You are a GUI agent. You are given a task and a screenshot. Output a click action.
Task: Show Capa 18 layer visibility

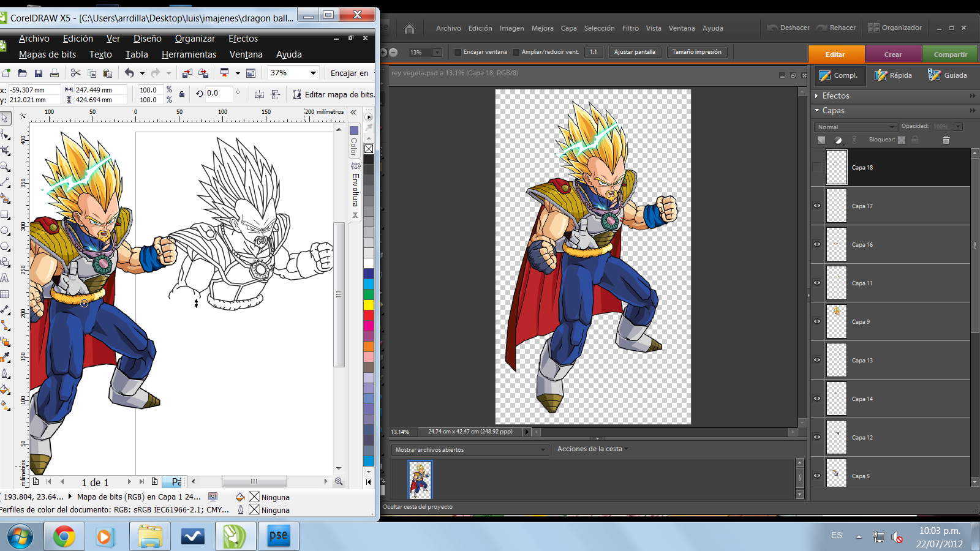[x=817, y=168]
